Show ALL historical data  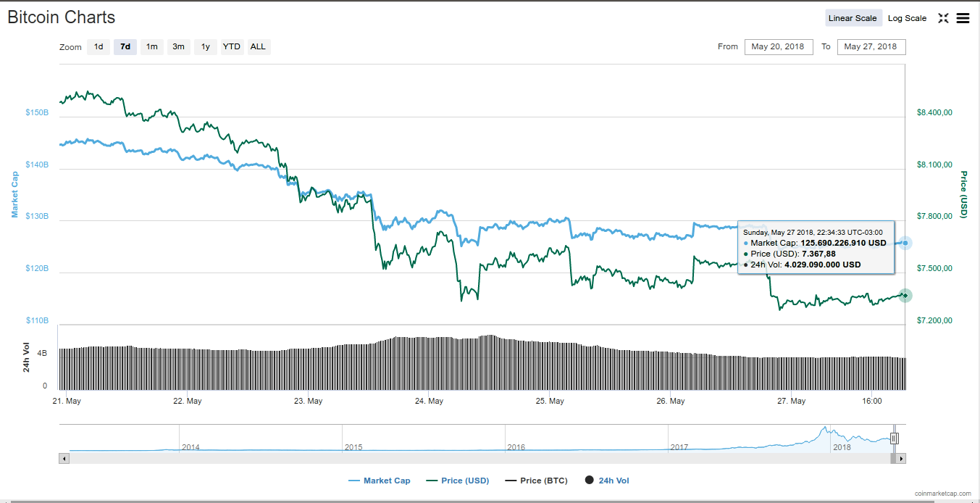pos(258,46)
